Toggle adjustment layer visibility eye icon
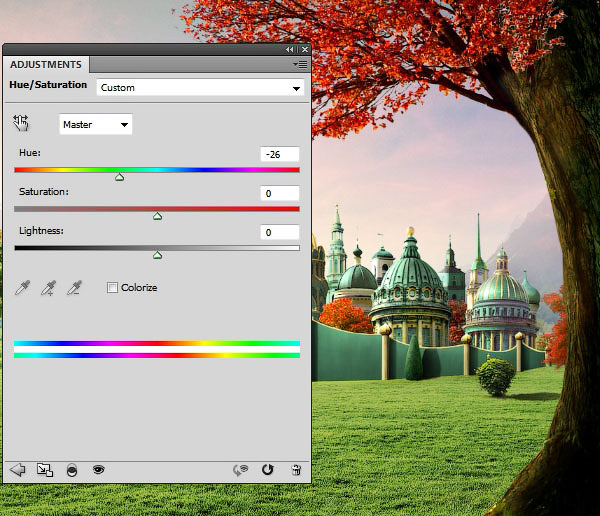Screen dimensions: 600x516 point(98,469)
